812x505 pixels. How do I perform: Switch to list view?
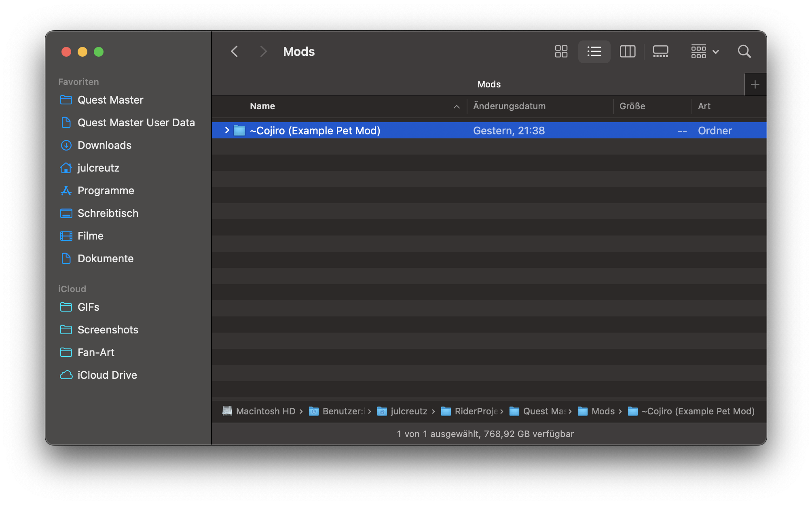[x=594, y=51]
